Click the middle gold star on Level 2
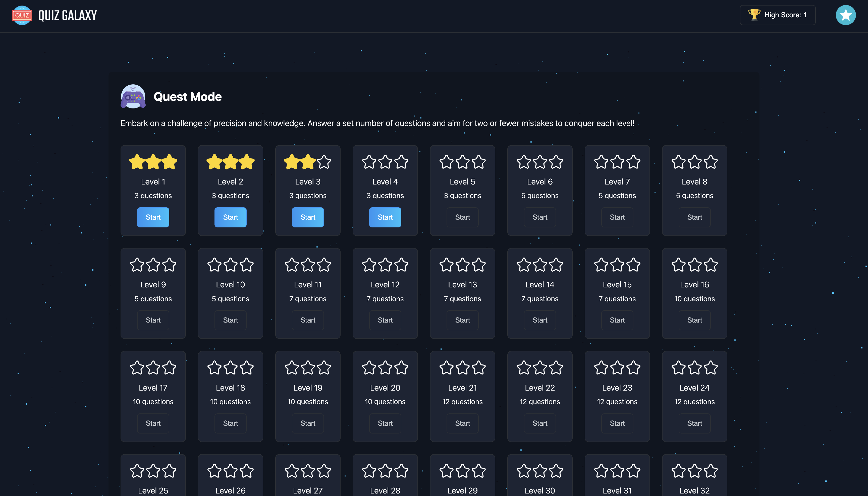Viewport: 868px width, 496px height. tap(230, 162)
